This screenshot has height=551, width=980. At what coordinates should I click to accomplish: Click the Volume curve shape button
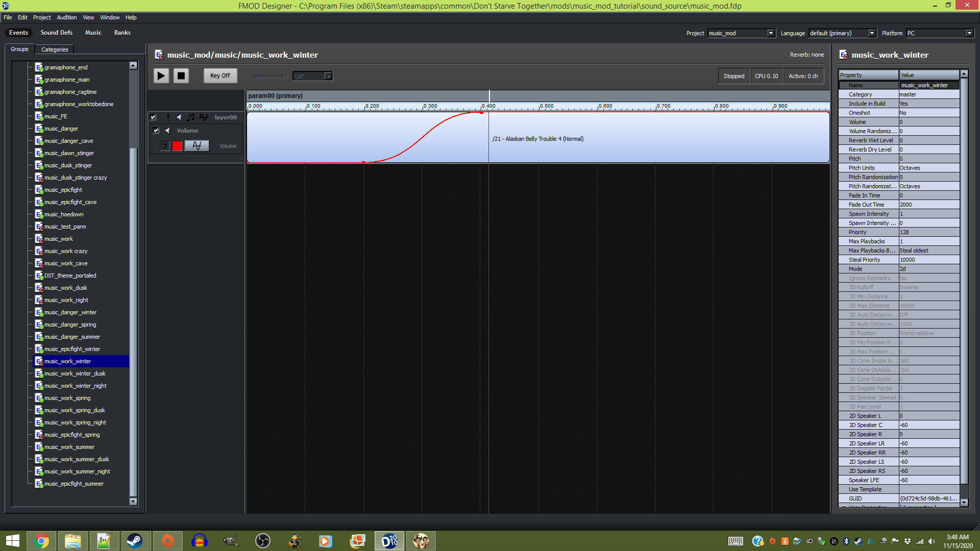tap(197, 146)
